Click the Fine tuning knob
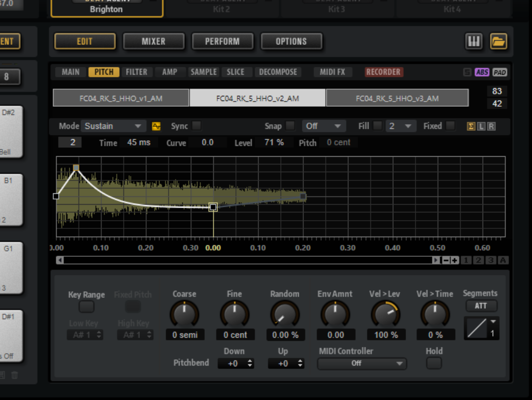532x400 pixels. point(234,314)
